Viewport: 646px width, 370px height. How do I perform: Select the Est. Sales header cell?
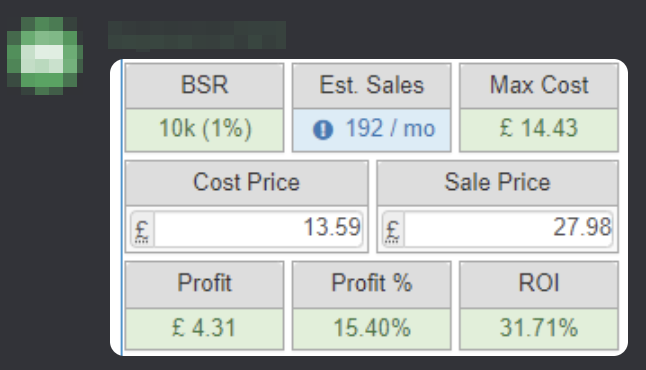(372, 86)
